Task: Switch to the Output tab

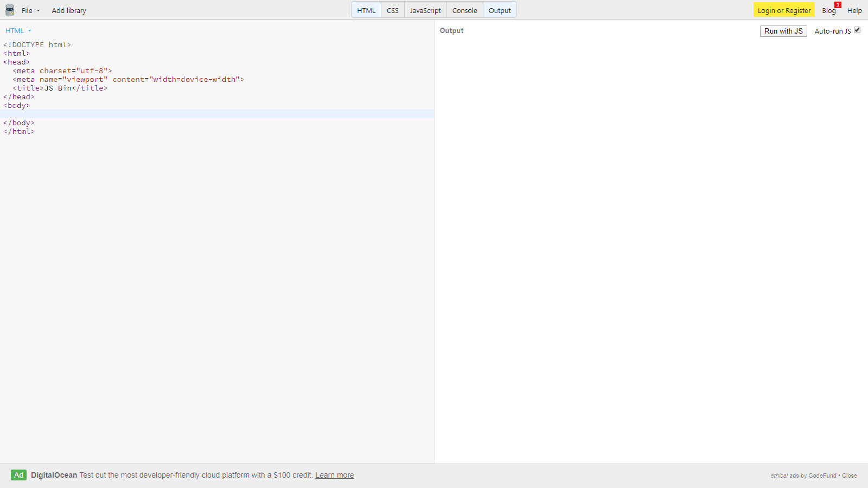Action: [499, 10]
